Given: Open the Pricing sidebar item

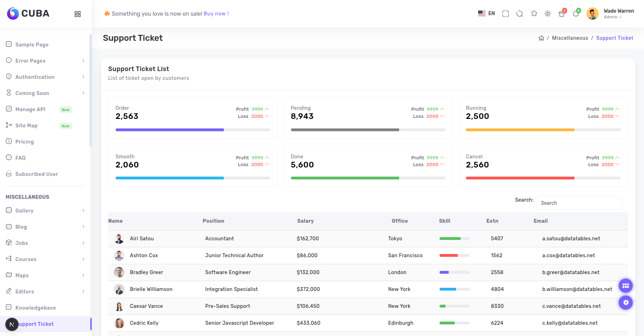Looking at the screenshot, I should point(25,142).
